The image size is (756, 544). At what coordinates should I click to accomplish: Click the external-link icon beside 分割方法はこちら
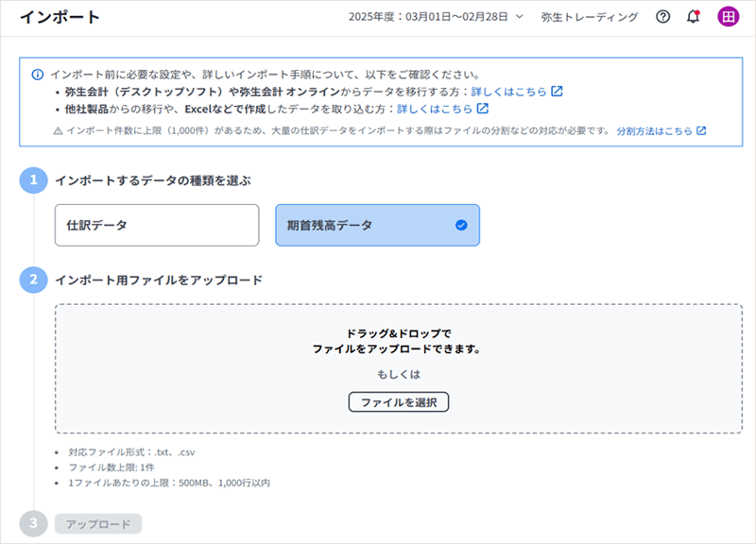tap(701, 130)
